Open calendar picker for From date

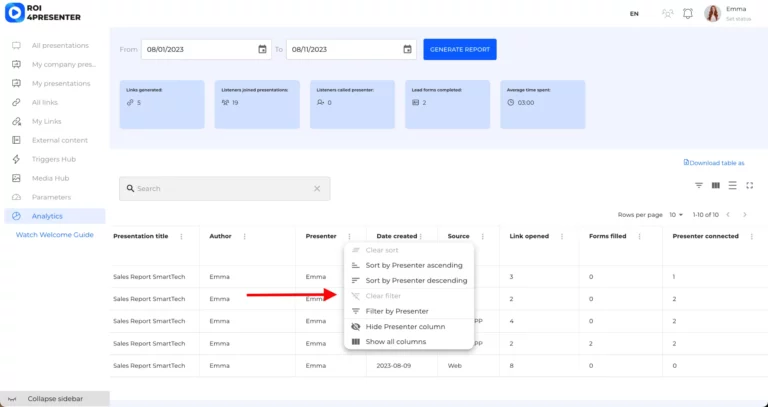(x=262, y=49)
